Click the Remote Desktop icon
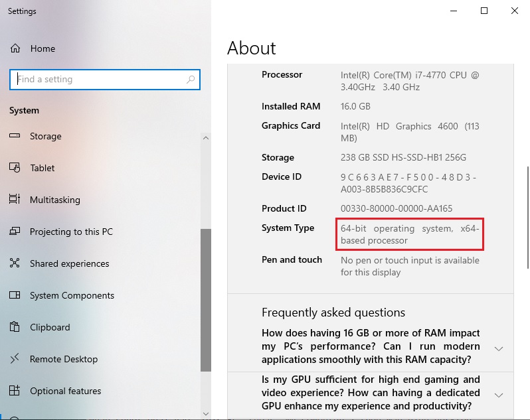 click(15, 358)
